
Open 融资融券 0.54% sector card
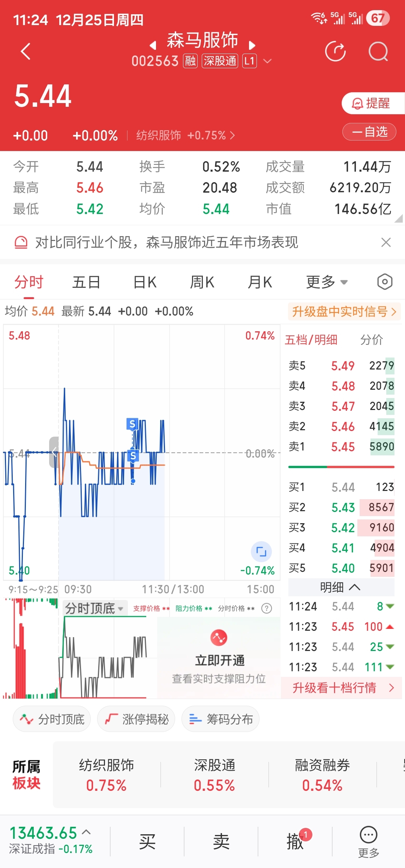(322, 775)
